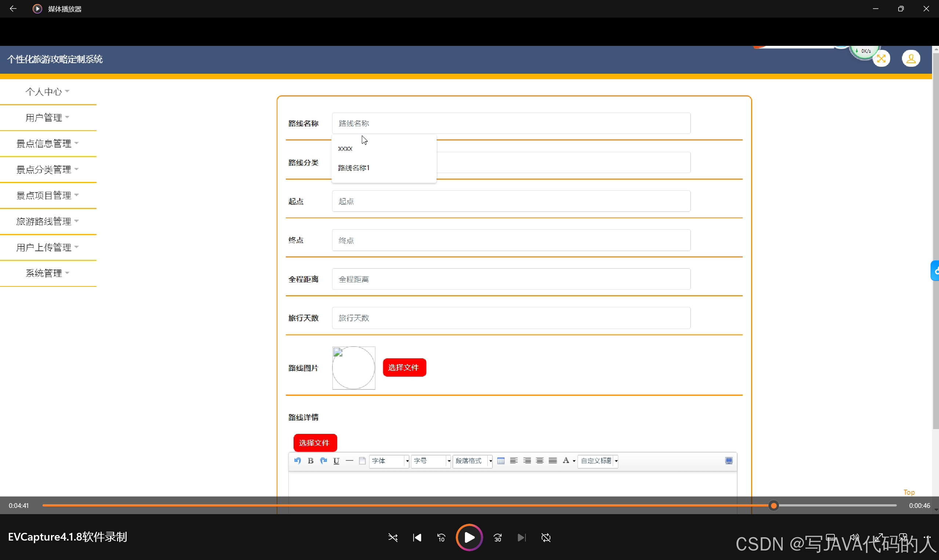Click the justify alignment icon
The height and width of the screenshot is (560, 939).
(x=553, y=461)
